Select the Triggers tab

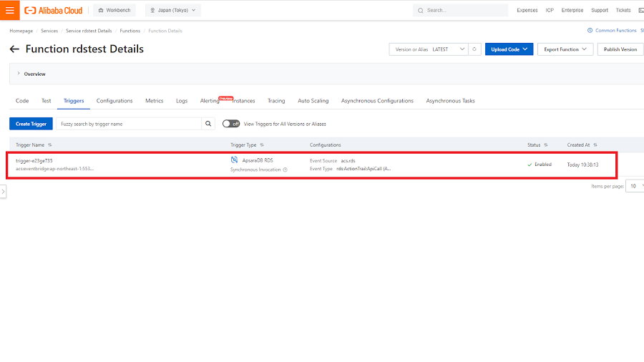pos(74,101)
